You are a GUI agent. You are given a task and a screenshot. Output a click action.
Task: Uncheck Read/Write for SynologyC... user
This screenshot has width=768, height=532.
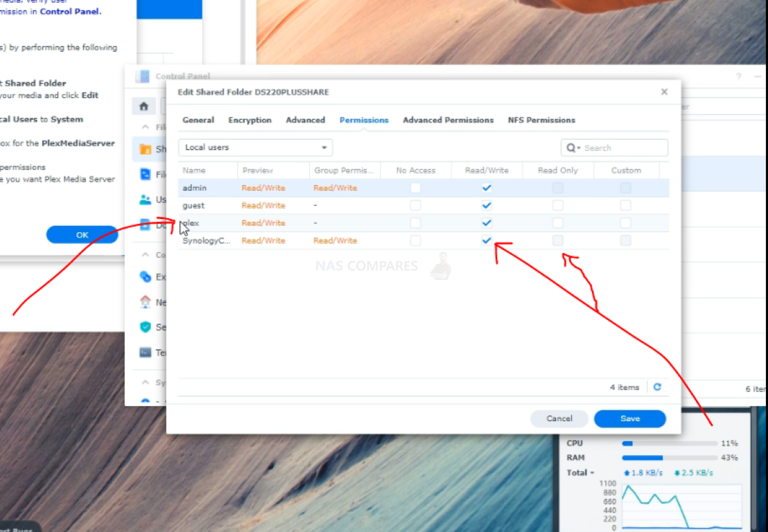tap(487, 240)
